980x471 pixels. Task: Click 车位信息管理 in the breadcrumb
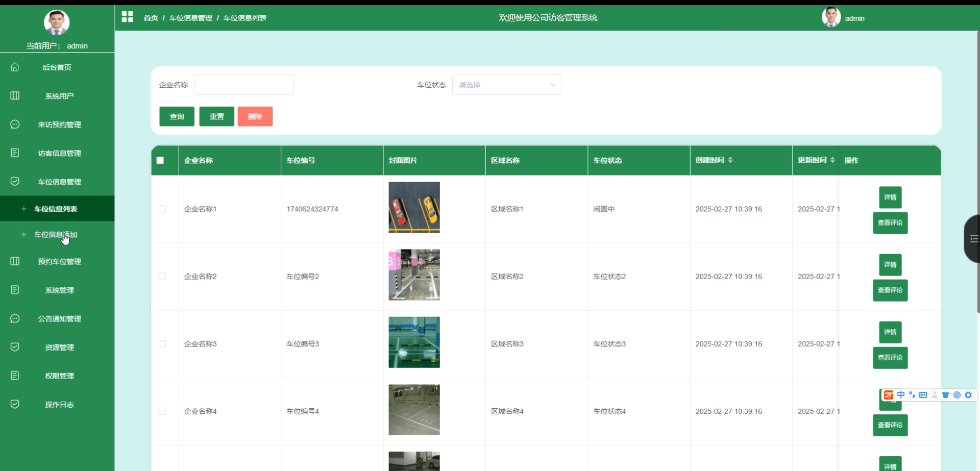coord(190,18)
